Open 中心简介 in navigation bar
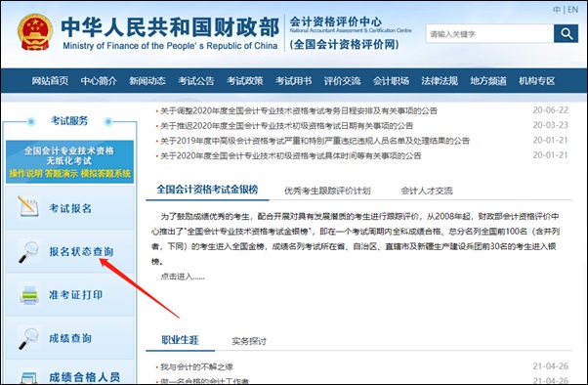This screenshot has width=588, height=385. pos(99,81)
